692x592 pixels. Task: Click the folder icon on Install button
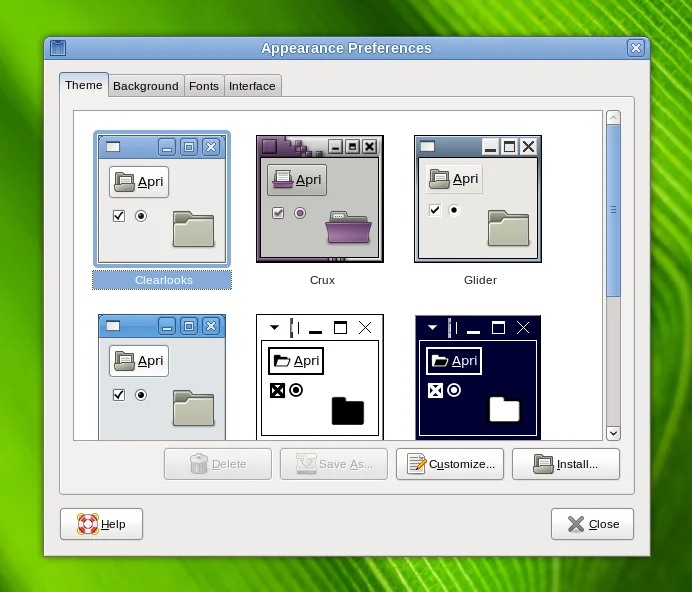click(x=543, y=464)
